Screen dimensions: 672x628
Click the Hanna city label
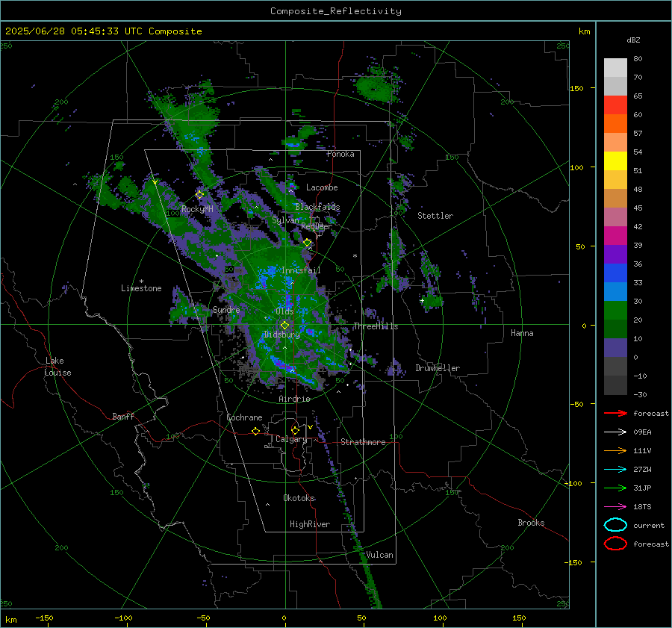(x=522, y=333)
